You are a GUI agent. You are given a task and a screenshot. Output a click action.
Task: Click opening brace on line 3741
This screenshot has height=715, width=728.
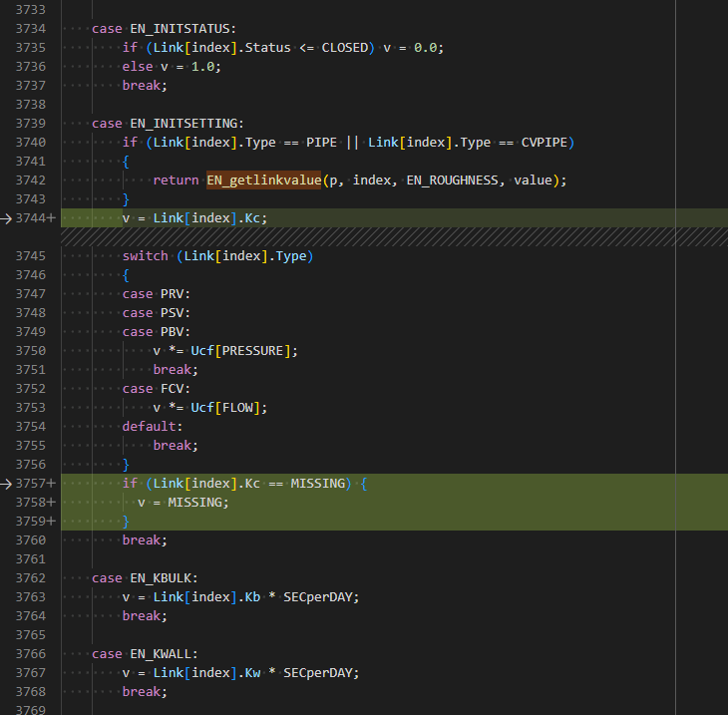(126, 162)
